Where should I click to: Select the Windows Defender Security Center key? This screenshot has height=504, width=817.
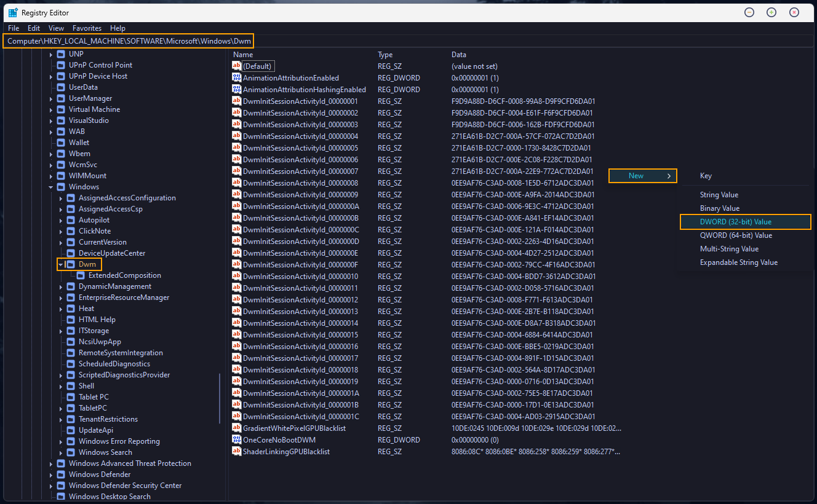point(126,486)
